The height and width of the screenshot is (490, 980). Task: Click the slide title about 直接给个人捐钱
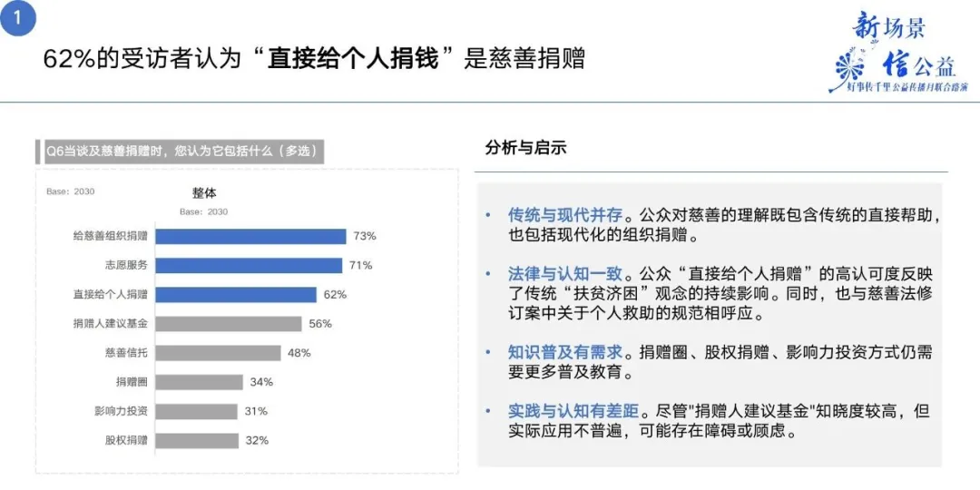pos(314,60)
